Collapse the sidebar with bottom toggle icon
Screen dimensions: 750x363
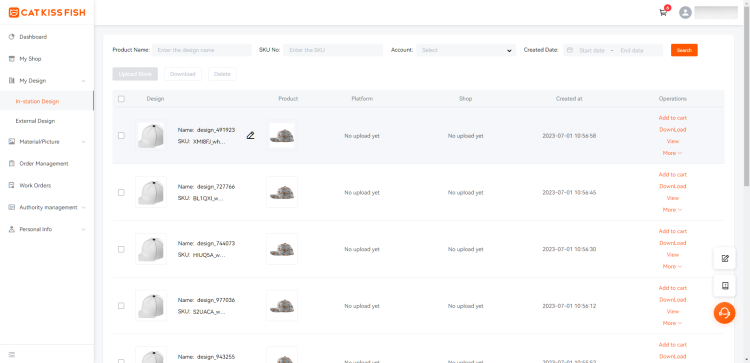(x=12, y=355)
